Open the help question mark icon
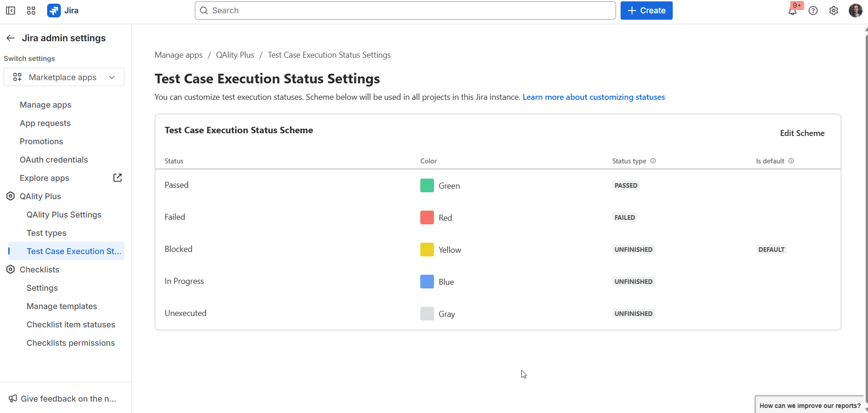This screenshot has height=413, width=868. (813, 11)
